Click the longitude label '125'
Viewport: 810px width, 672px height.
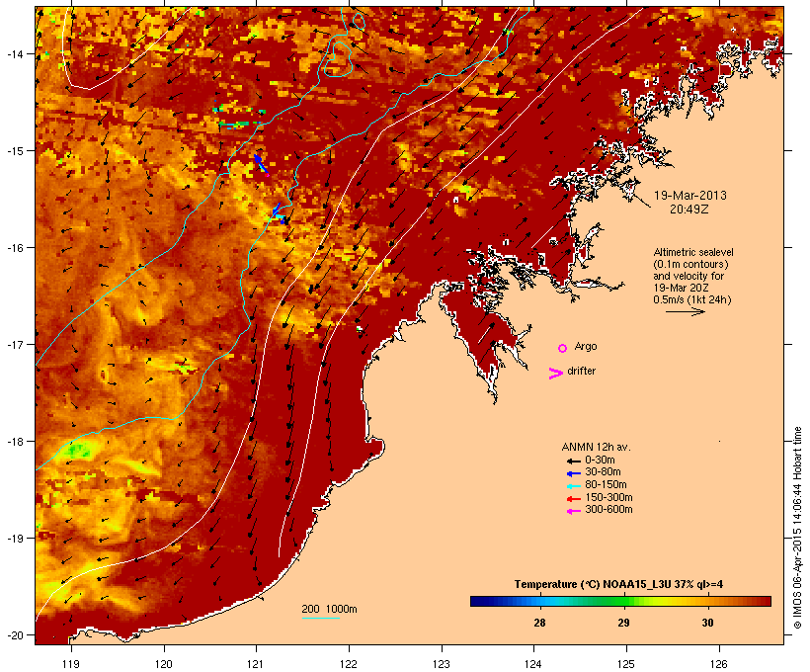click(626, 664)
